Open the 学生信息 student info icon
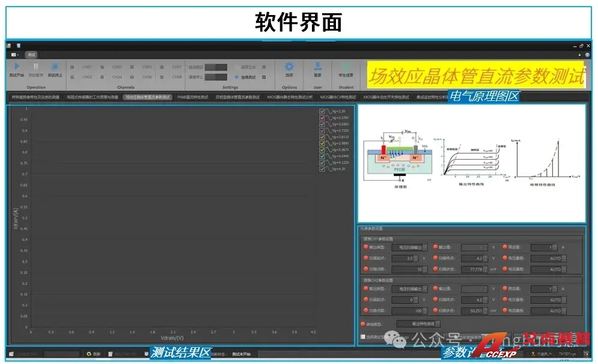This screenshot has width=598, height=364. pyautogui.click(x=346, y=67)
